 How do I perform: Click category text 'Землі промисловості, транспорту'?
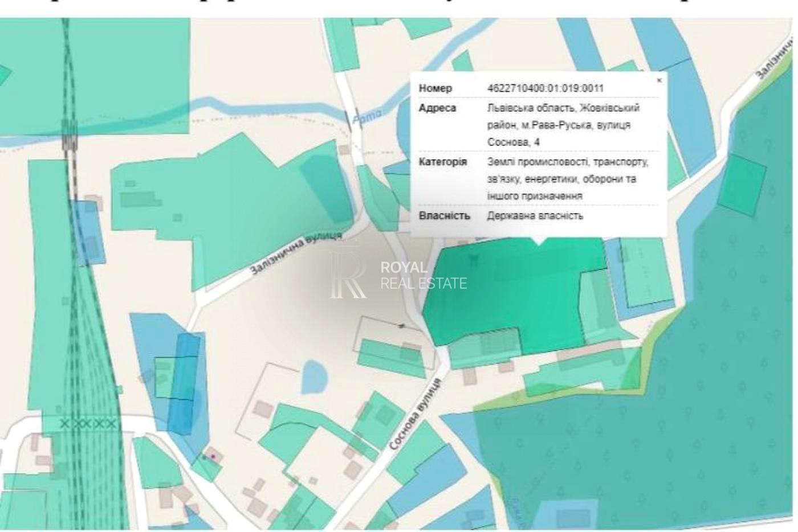pos(568,162)
